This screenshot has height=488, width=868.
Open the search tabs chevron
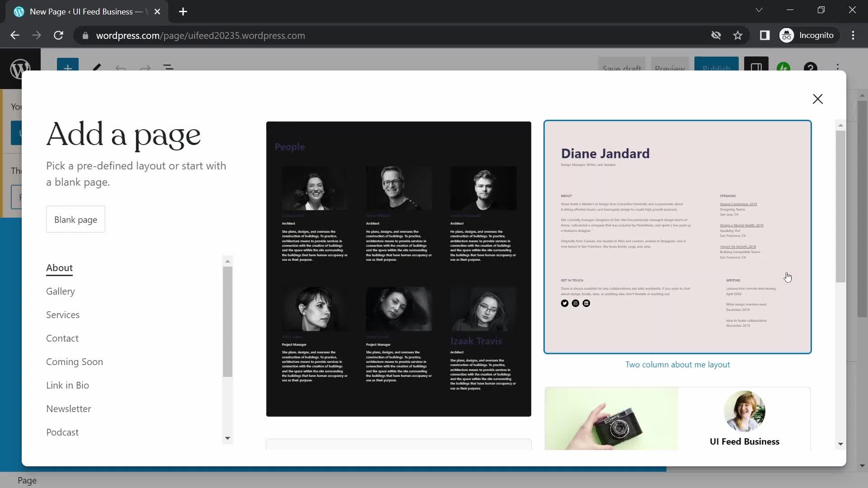pyautogui.click(x=759, y=9)
